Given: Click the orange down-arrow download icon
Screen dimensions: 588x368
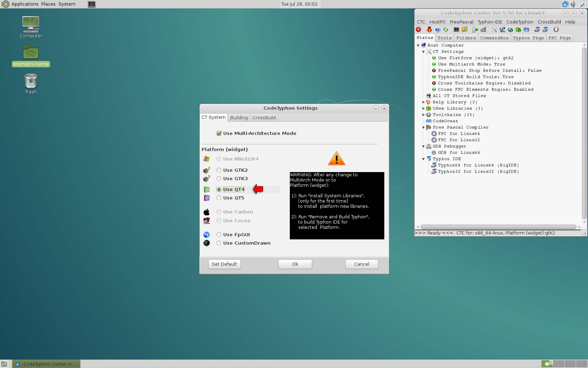Looking at the screenshot, I should [x=429, y=30].
